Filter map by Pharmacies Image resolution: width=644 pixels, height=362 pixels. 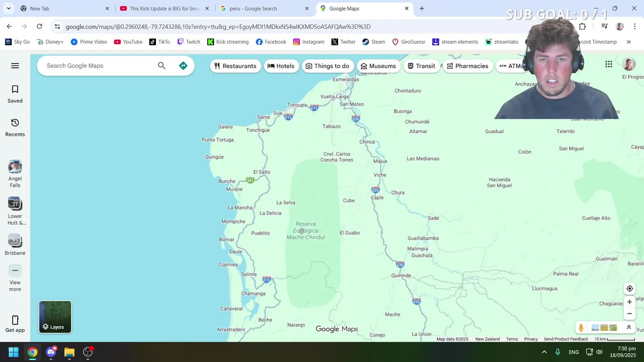(468, 66)
